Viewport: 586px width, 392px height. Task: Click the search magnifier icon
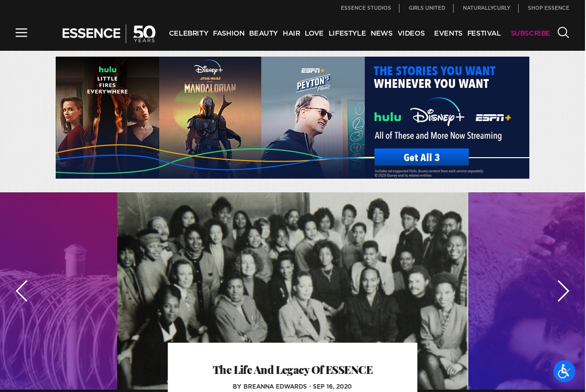pos(563,33)
